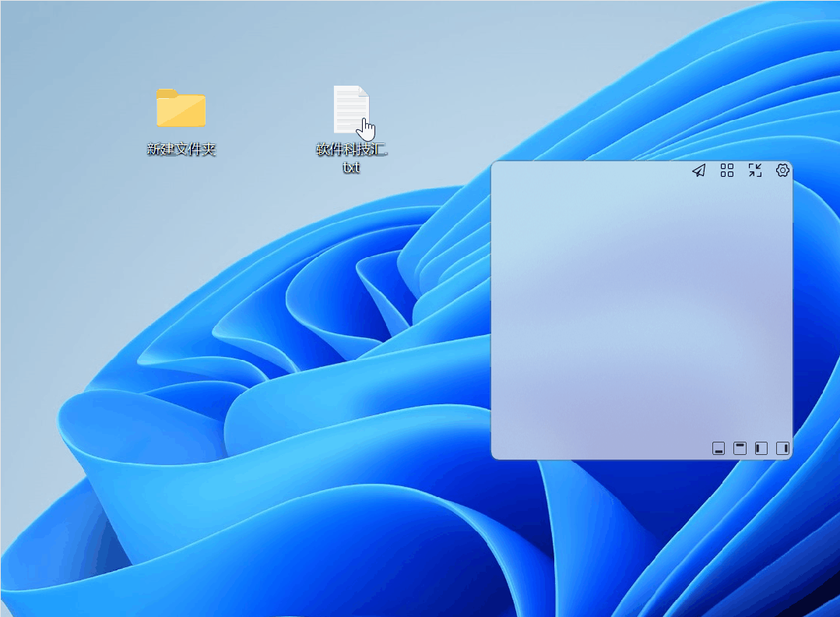Viewport: 840px width, 617px height.
Task: Click the 新建文件夹 label text
Action: tap(181, 146)
